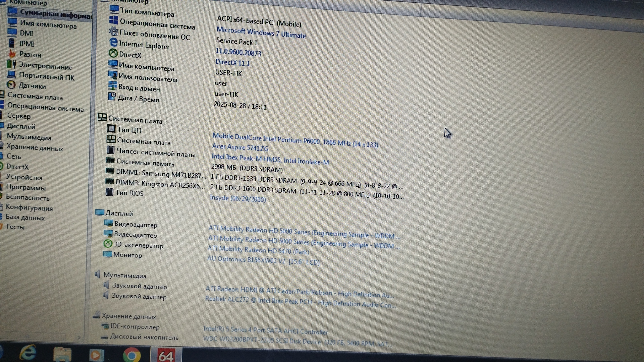Viewport: 644px width, 362px height.
Task: Open Датчики sensors icon
Action: (11, 85)
